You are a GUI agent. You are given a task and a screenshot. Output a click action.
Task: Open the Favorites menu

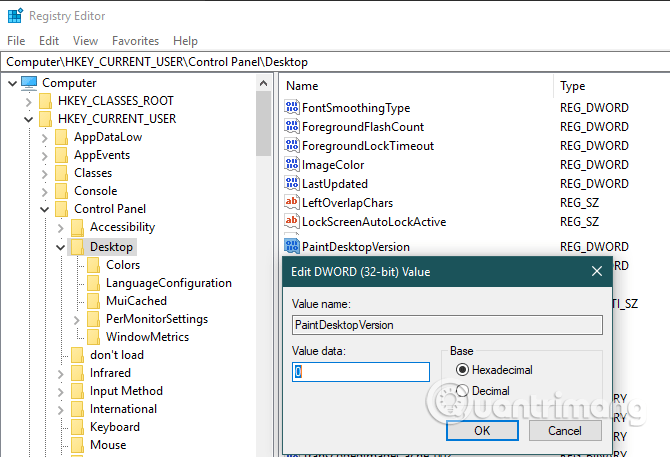tap(135, 41)
